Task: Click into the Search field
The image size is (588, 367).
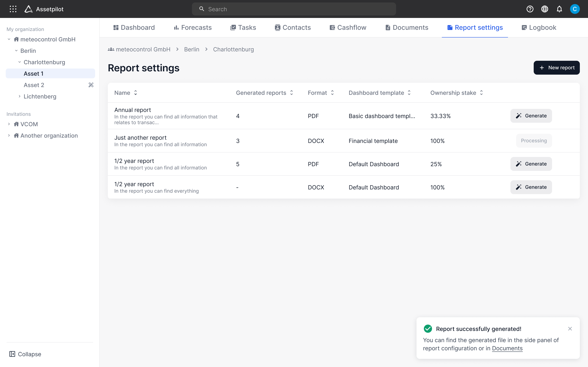Action: pos(294,9)
